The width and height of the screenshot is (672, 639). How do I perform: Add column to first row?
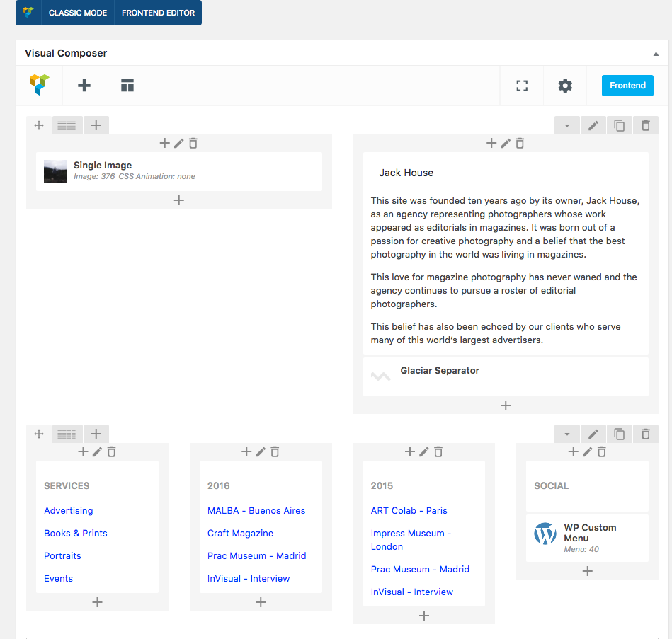[96, 125]
